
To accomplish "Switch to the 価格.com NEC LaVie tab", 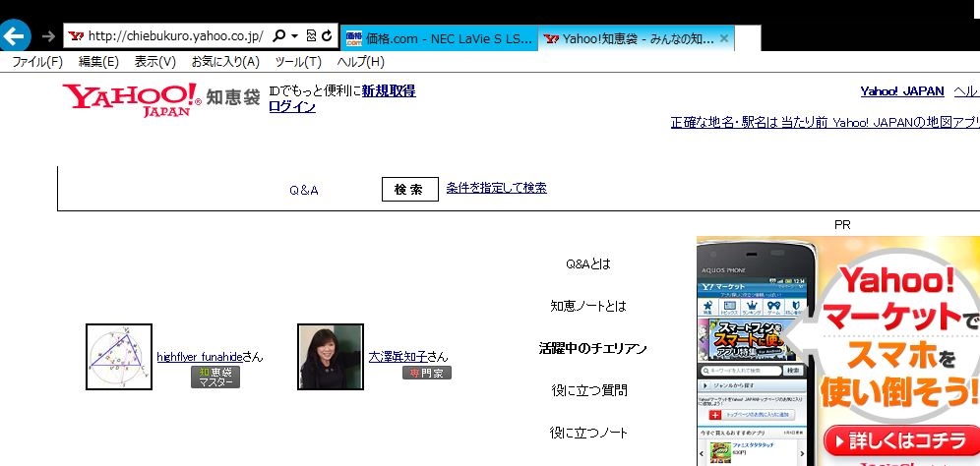I will 439,38.
